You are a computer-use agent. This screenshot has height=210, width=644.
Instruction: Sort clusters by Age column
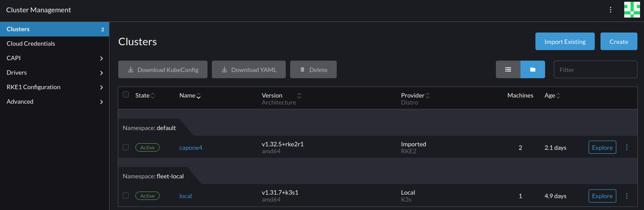[553, 95]
